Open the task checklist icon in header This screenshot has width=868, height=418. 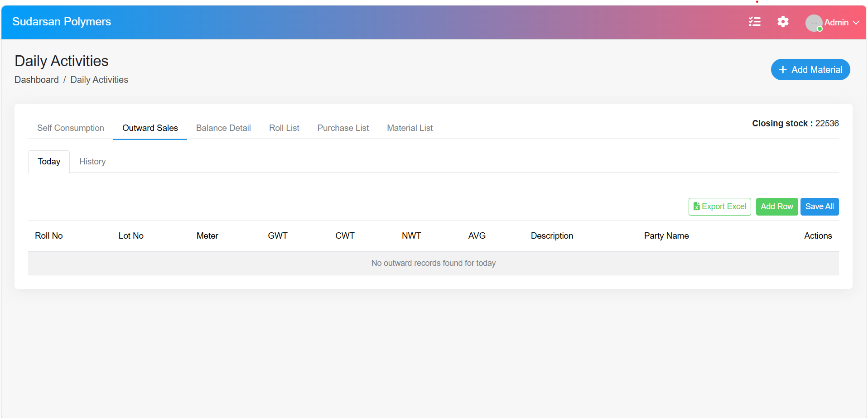(x=754, y=22)
